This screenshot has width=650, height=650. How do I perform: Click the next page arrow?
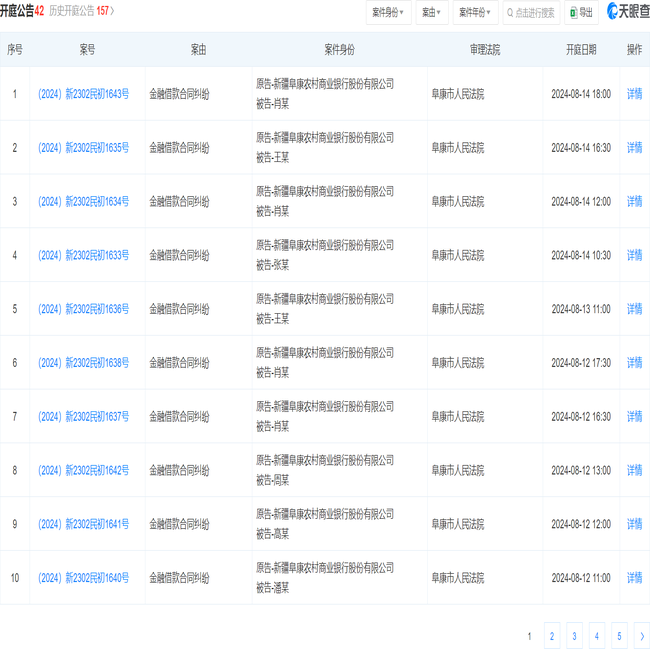642,636
